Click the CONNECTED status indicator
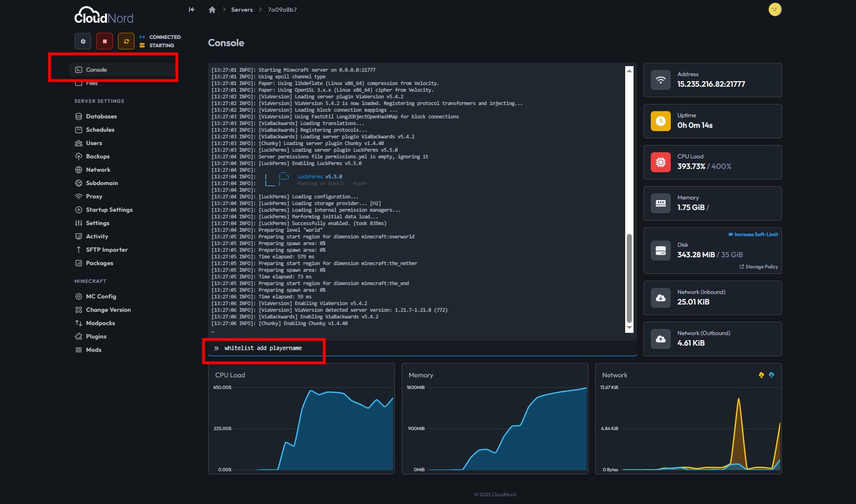Image resolution: width=856 pixels, height=504 pixels. (160, 37)
